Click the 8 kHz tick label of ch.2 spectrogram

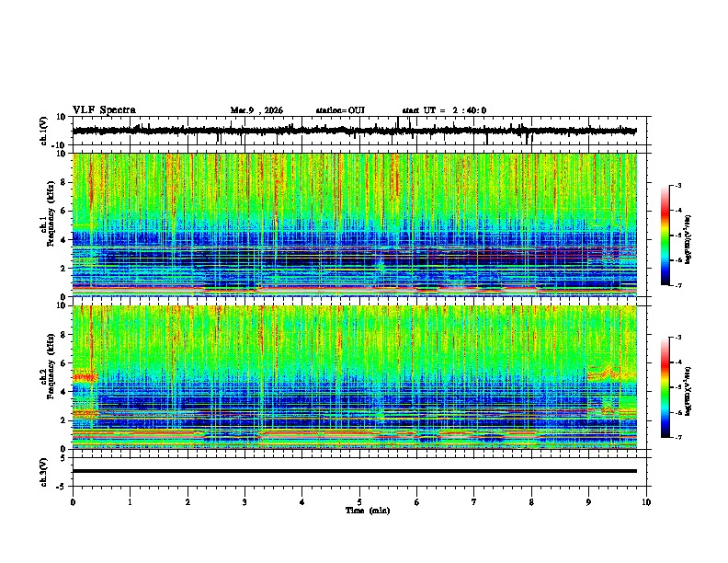point(63,335)
